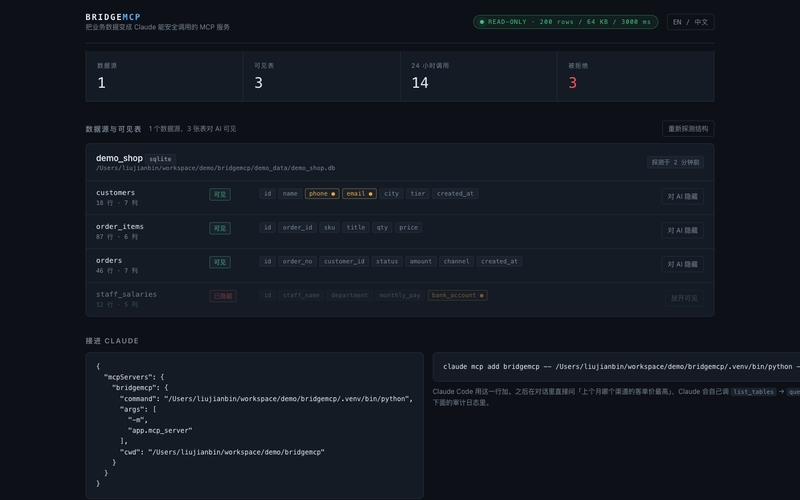Click the name column chip in customers
800x500 pixels.
pos(290,193)
